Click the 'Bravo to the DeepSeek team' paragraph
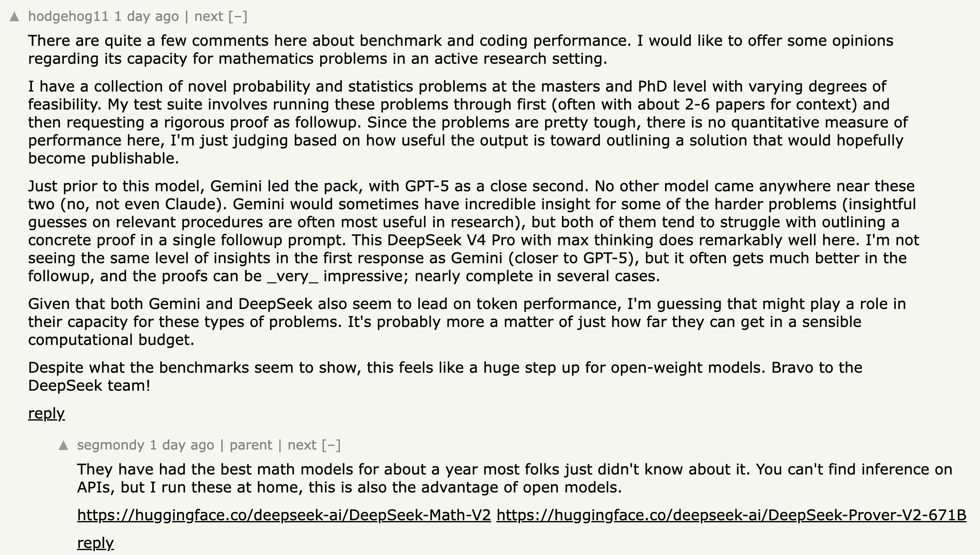The height and width of the screenshot is (555, 980). tap(445, 376)
